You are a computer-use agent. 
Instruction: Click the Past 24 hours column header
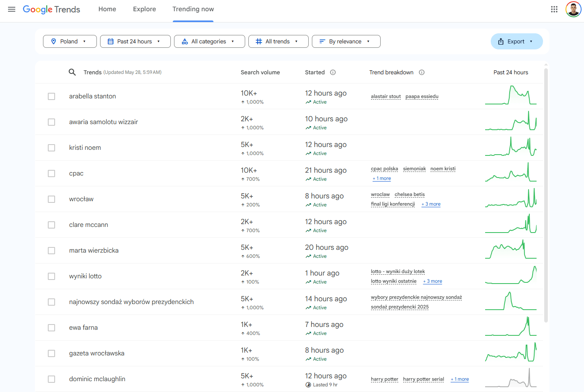pos(511,72)
